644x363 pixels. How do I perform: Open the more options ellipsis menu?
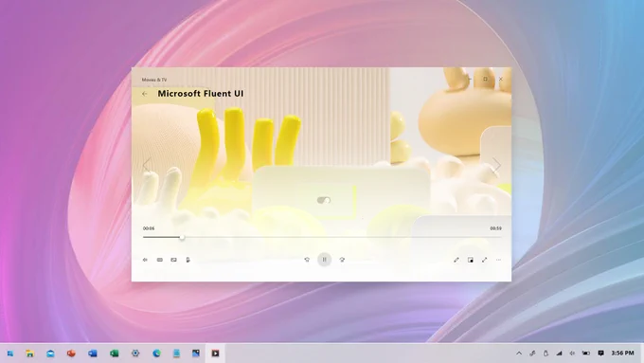point(498,260)
